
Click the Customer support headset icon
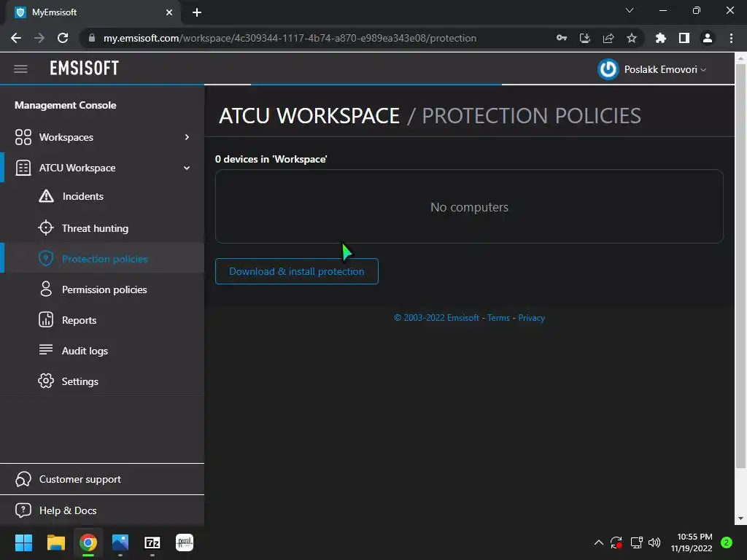click(23, 479)
